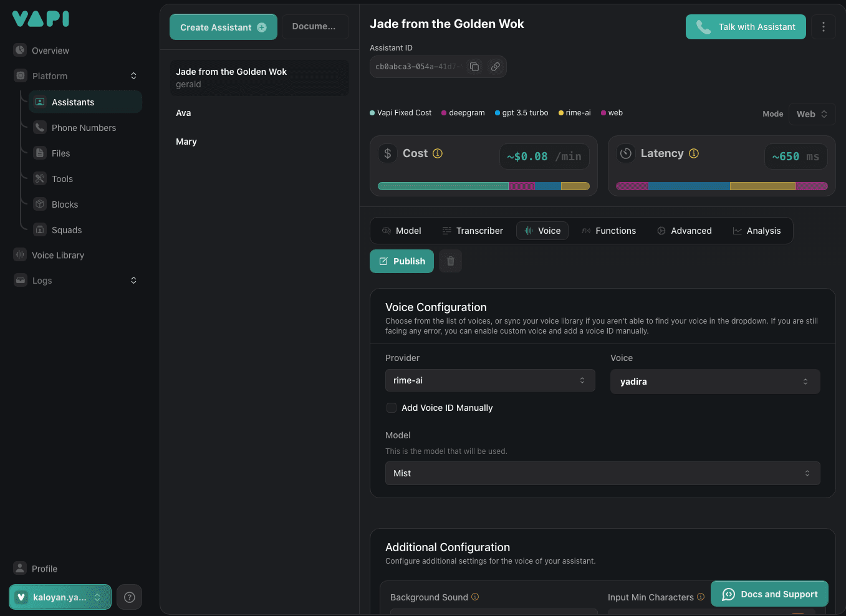Collapse the Platform sidebar section
Viewport: 846px width, 616px height.
(x=133, y=76)
